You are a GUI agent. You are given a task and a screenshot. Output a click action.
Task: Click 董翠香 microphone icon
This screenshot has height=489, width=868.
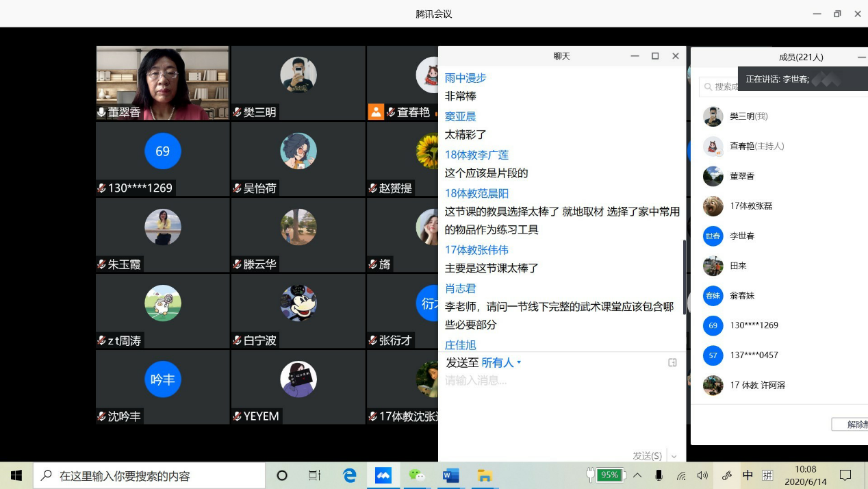(101, 112)
